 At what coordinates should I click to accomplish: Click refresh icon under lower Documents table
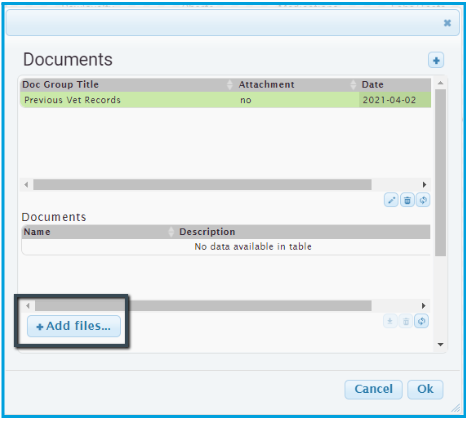(x=421, y=321)
